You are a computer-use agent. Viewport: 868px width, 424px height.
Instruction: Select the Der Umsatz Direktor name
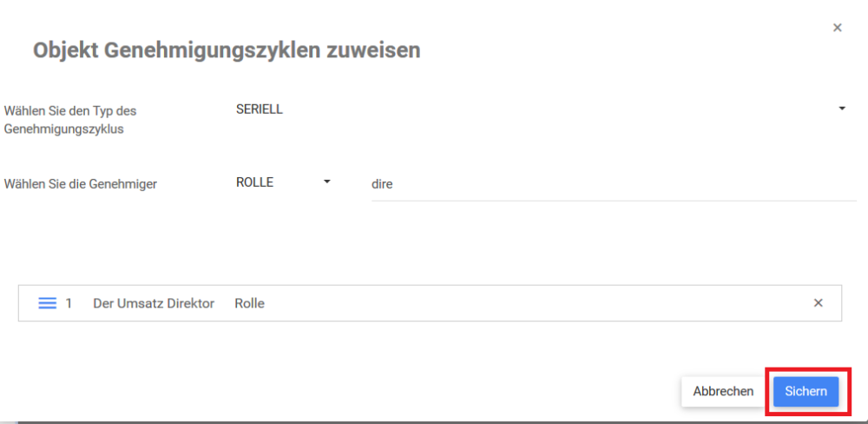[154, 303]
